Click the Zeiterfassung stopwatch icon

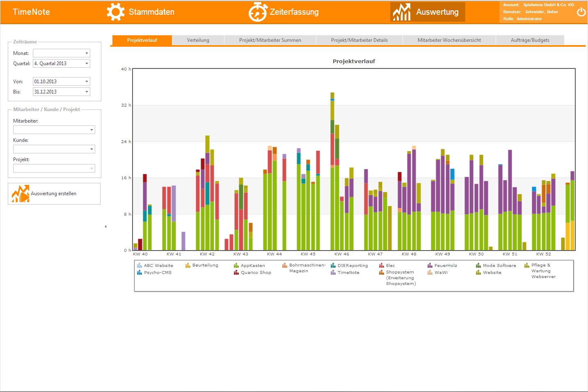[x=258, y=12]
